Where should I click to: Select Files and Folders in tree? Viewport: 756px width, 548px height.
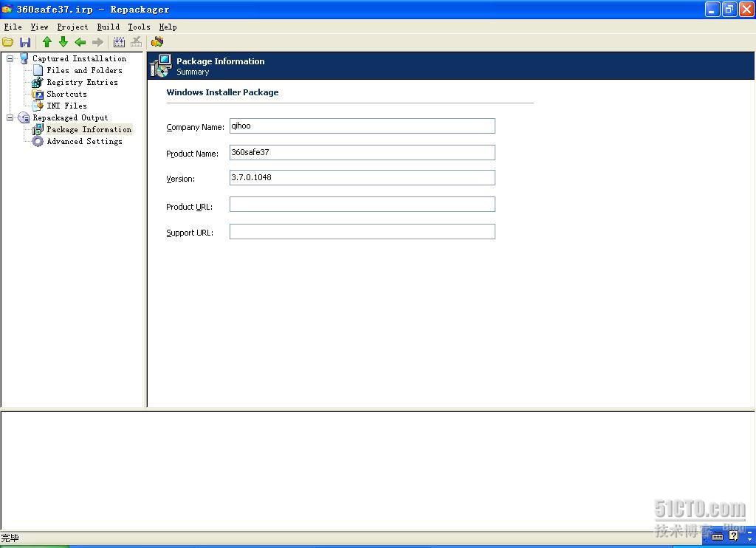(x=84, y=70)
